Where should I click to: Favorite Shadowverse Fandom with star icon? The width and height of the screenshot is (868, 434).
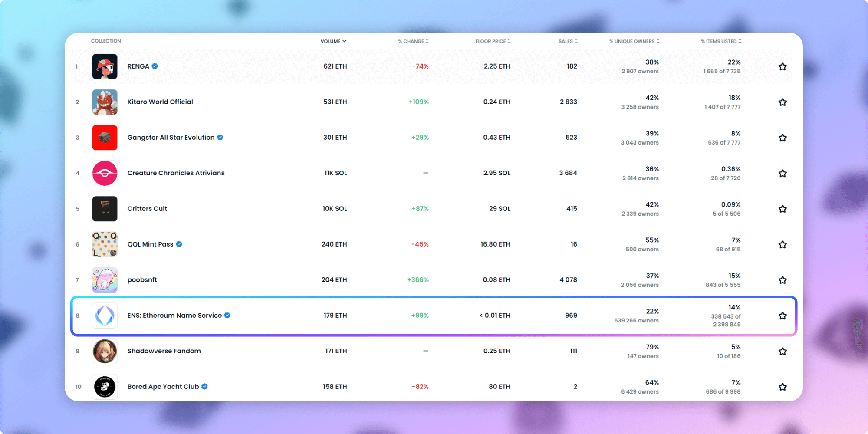783,351
